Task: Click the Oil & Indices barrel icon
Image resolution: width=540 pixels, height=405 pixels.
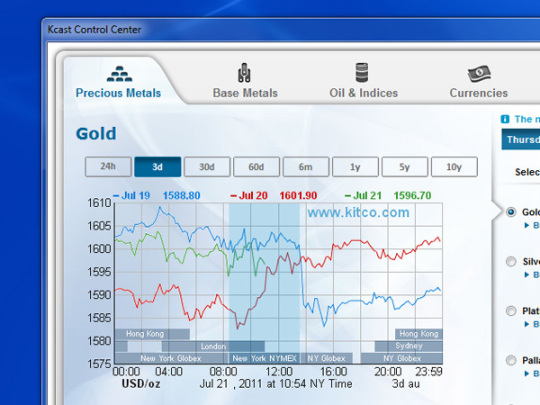Action: 362,73
